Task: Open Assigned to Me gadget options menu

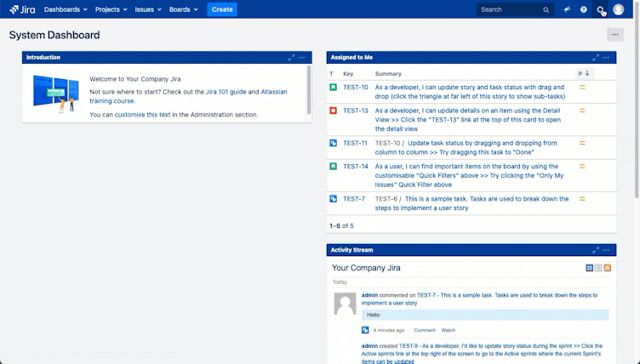Action: [606, 58]
